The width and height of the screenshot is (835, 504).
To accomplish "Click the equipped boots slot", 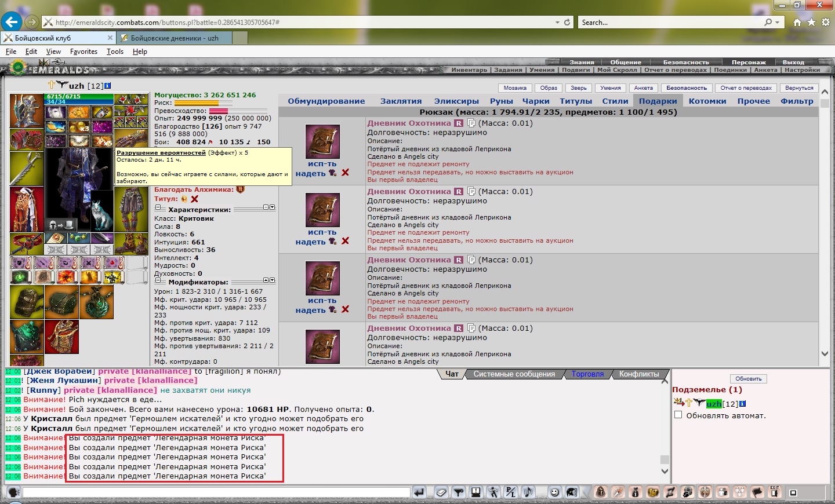I will coord(131,243).
